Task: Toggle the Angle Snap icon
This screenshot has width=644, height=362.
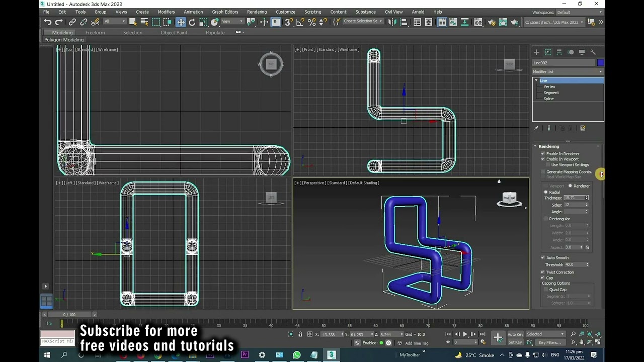Action: click(300, 22)
